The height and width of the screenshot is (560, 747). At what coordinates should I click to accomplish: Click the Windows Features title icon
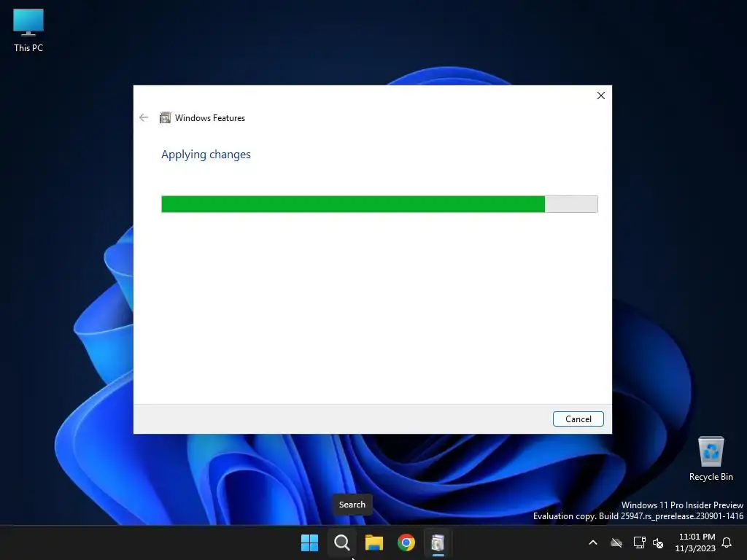(x=166, y=117)
